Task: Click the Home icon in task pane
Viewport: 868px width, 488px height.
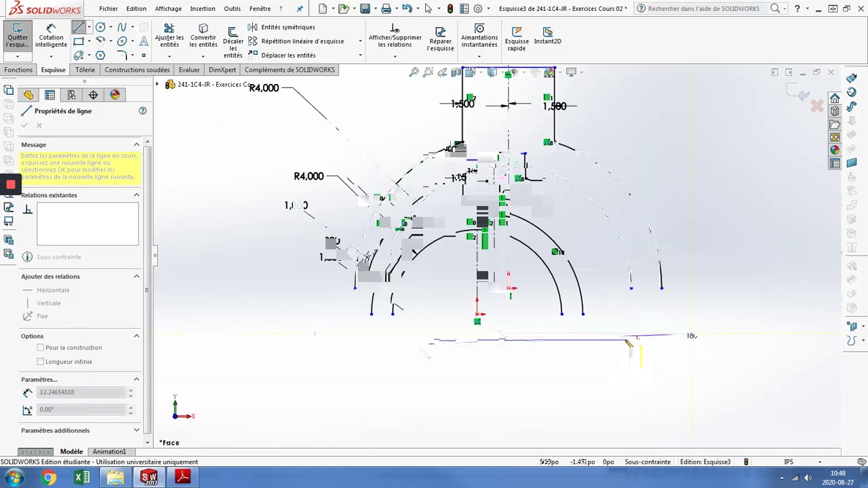Action: pyautogui.click(x=835, y=98)
